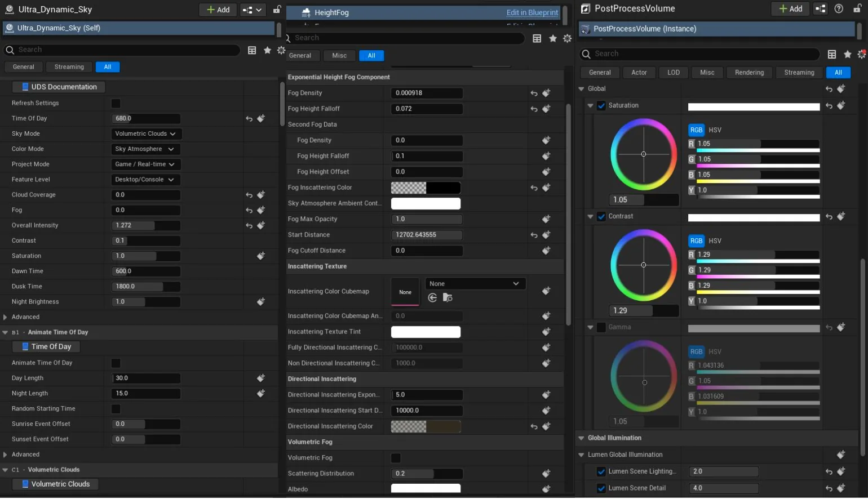Switch to the Rendering filter tab
This screenshot has width=868, height=499.
(x=749, y=73)
